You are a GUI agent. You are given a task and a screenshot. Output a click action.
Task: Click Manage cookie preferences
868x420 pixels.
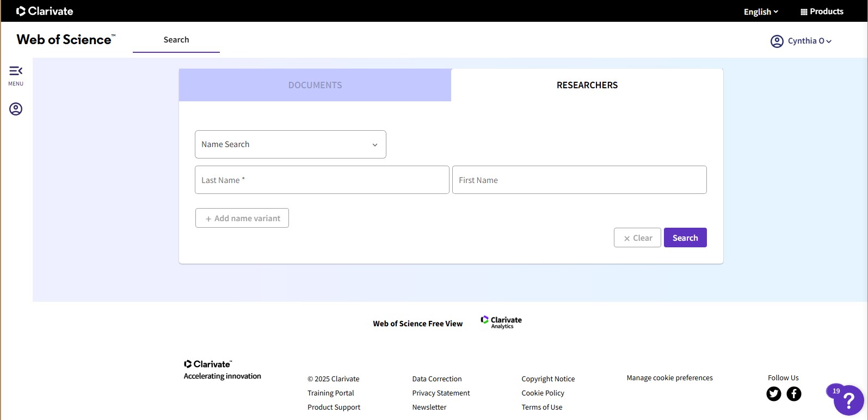tap(670, 378)
